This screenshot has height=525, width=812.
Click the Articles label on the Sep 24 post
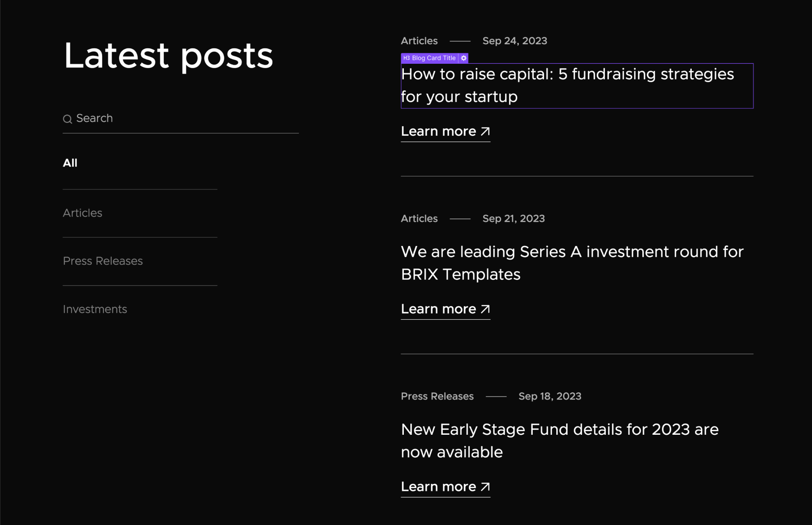pyautogui.click(x=419, y=41)
